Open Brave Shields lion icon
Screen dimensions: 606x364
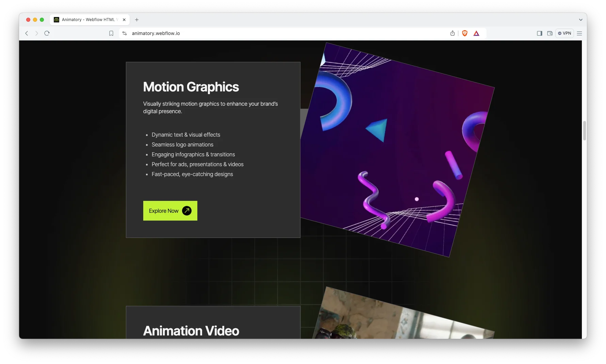click(465, 33)
